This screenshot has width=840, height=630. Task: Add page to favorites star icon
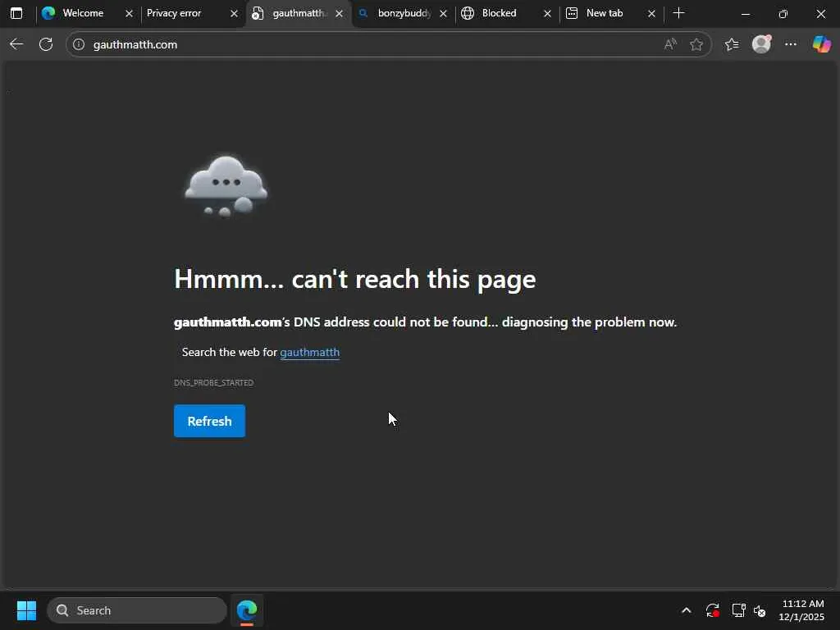(696, 44)
